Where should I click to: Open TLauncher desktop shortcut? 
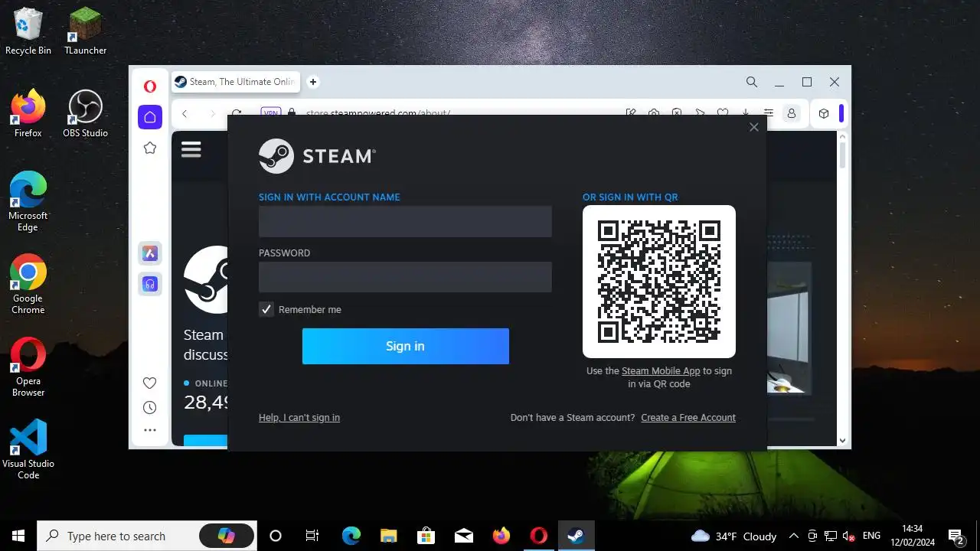tap(86, 31)
